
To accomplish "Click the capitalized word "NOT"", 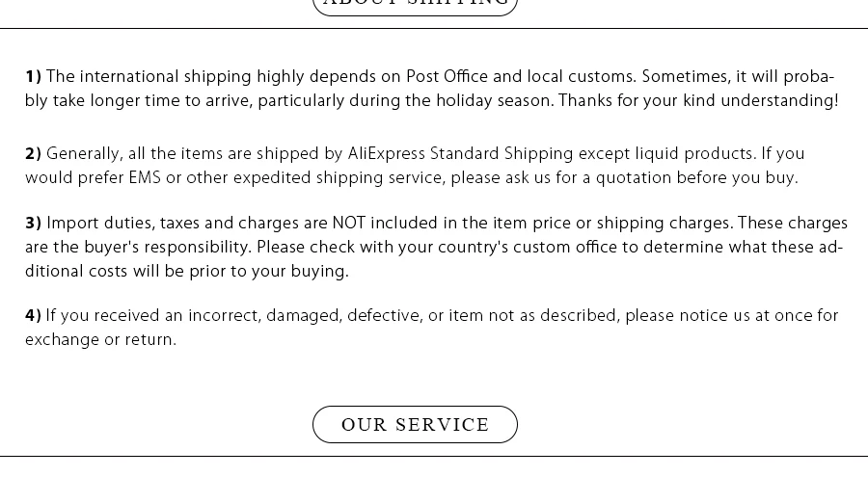I will [349, 223].
